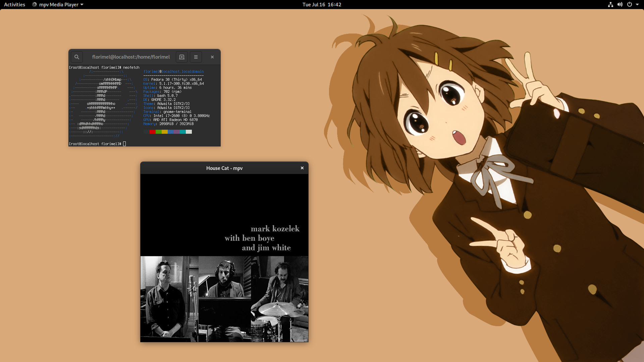Open the Activities overview
This screenshot has height=362, width=644.
(x=14, y=5)
